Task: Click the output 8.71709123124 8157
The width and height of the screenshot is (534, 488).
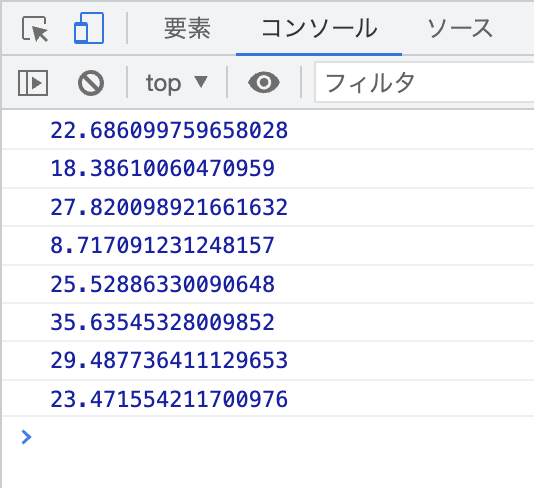Action: point(162,245)
